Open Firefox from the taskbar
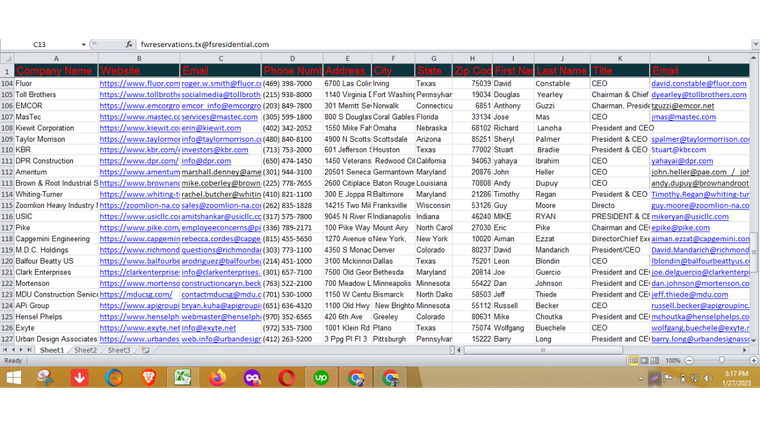Viewport: 760px width, 427px height. (x=218, y=378)
